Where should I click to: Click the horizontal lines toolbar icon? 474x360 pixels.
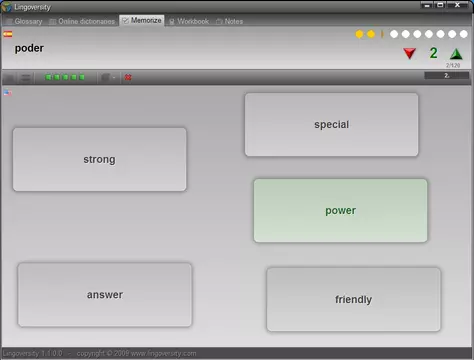pos(25,78)
